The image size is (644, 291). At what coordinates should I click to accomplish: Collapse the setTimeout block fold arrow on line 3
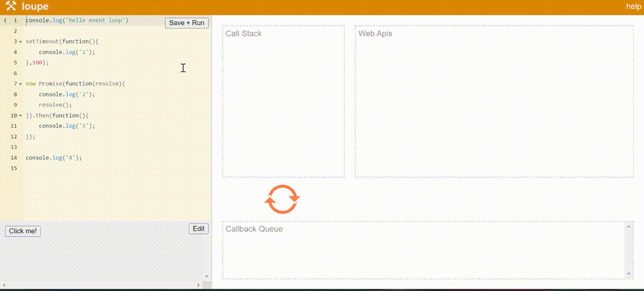(x=21, y=42)
